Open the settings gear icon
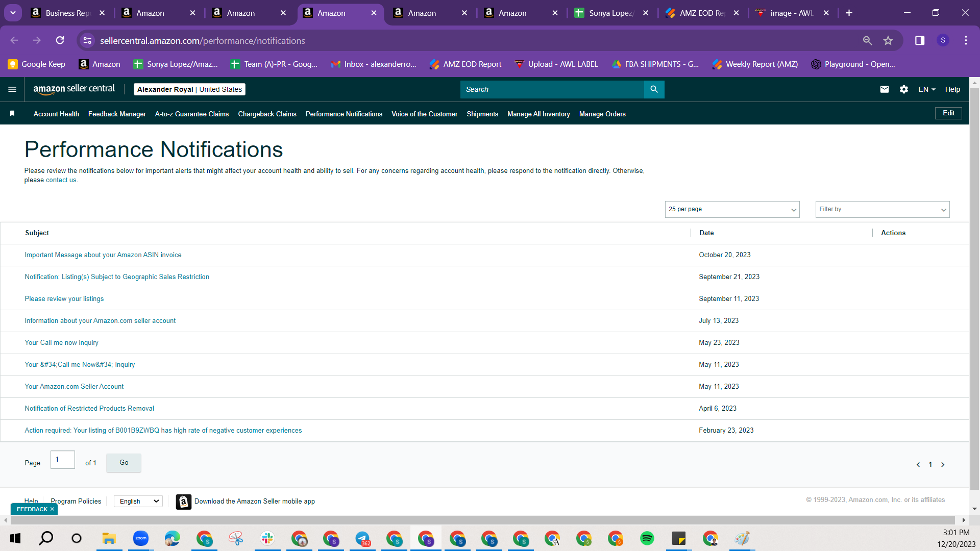This screenshot has height=551, width=980. (x=904, y=89)
